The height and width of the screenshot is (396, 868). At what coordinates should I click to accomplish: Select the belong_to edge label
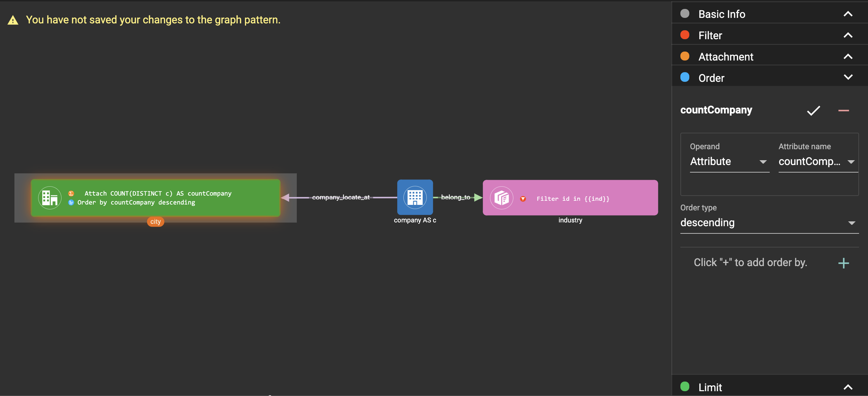pos(455,197)
